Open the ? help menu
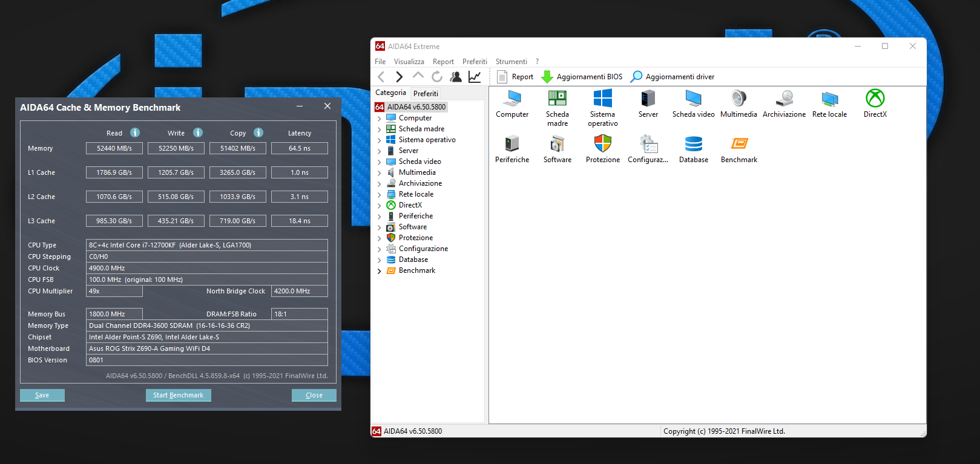The width and height of the screenshot is (980, 464). [537, 62]
